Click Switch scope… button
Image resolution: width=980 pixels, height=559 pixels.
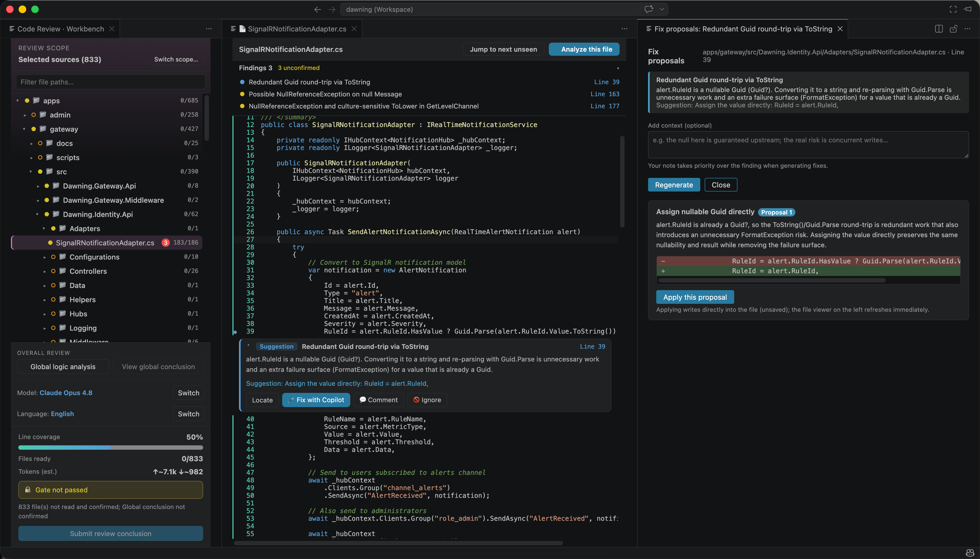(176, 59)
